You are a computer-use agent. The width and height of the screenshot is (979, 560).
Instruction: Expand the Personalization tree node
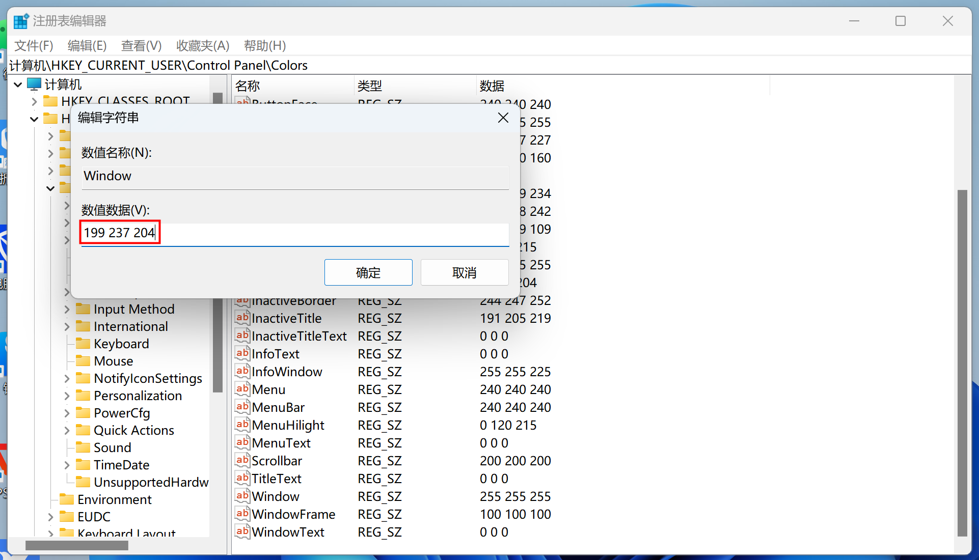click(67, 396)
